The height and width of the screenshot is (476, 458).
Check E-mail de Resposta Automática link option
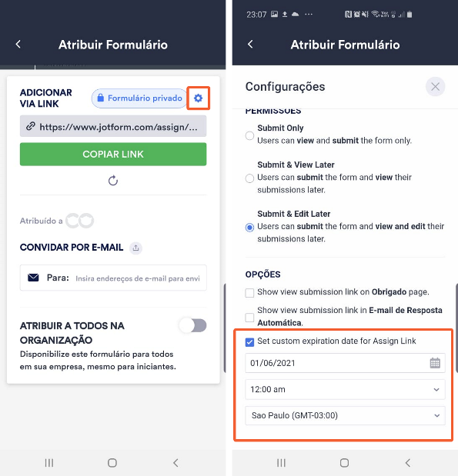[x=249, y=318]
